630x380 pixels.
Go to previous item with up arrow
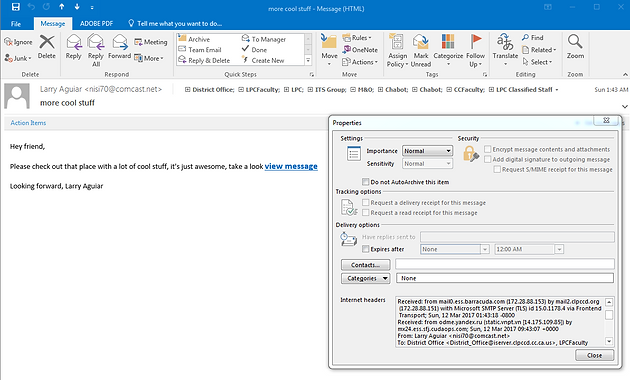61,7
